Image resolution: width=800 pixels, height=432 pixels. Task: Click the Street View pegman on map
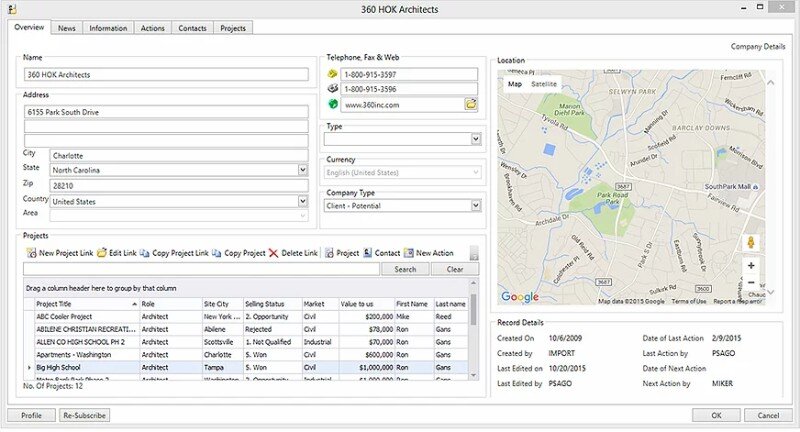751,243
